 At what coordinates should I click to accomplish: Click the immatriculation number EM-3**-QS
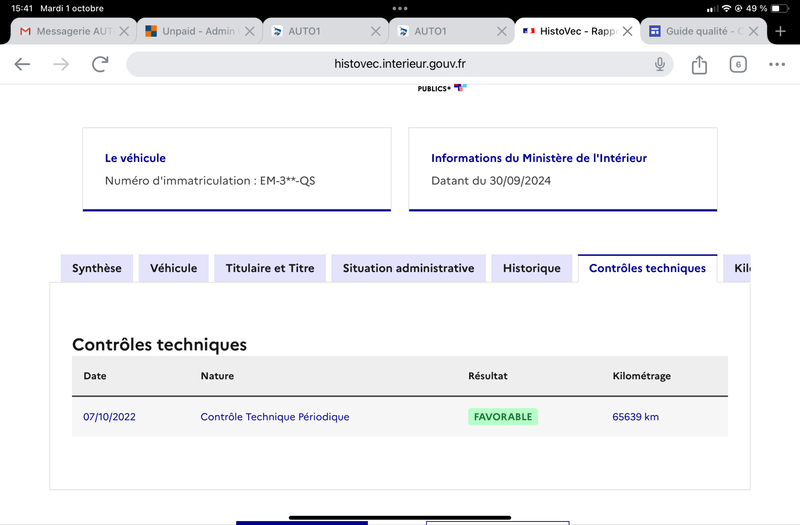pyautogui.click(x=287, y=181)
